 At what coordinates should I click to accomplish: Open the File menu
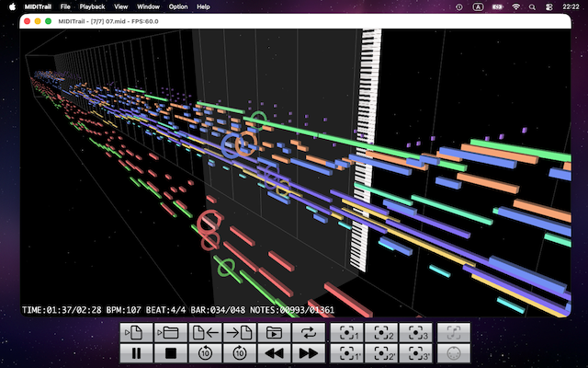pos(65,6)
